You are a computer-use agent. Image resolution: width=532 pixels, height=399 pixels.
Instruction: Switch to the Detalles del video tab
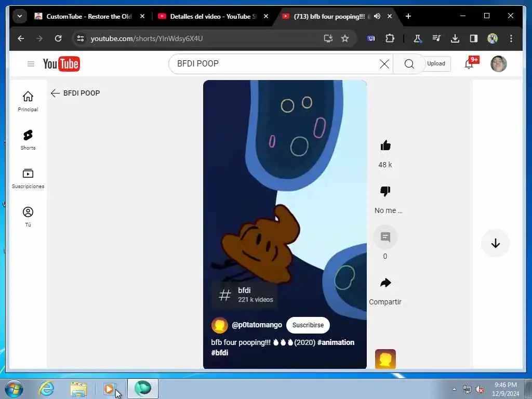(x=213, y=16)
